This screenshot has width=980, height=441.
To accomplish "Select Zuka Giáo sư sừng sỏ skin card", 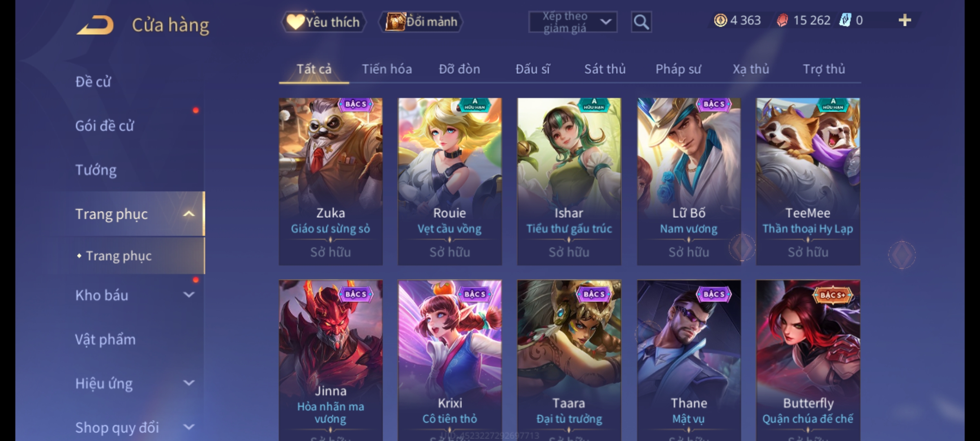I will [331, 182].
